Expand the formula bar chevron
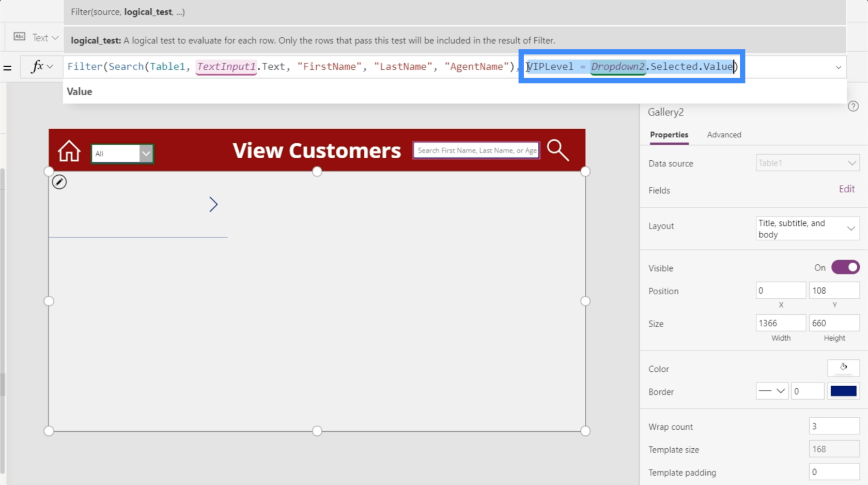The width and height of the screenshot is (868, 485). [839, 67]
